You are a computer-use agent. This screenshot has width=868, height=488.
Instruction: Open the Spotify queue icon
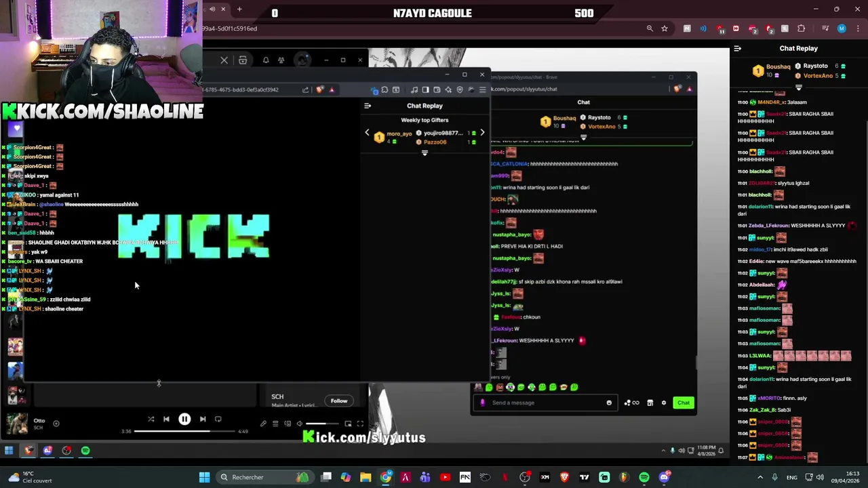275,424
